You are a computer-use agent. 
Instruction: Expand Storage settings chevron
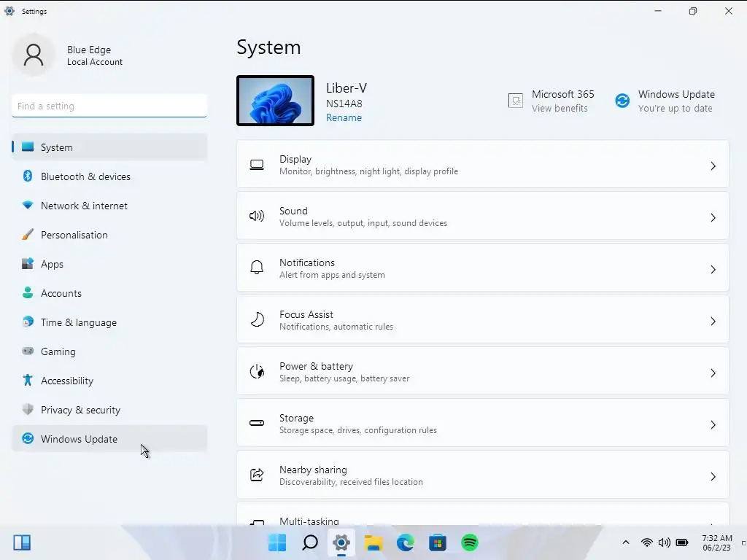pos(713,425)
